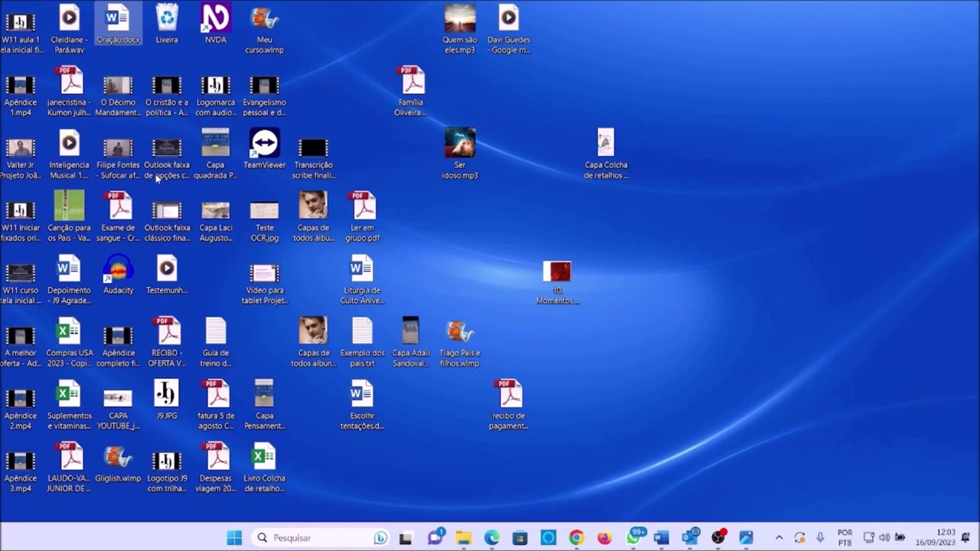Show hidden system tray icons

pyautogui.click(x=779, y=537)
